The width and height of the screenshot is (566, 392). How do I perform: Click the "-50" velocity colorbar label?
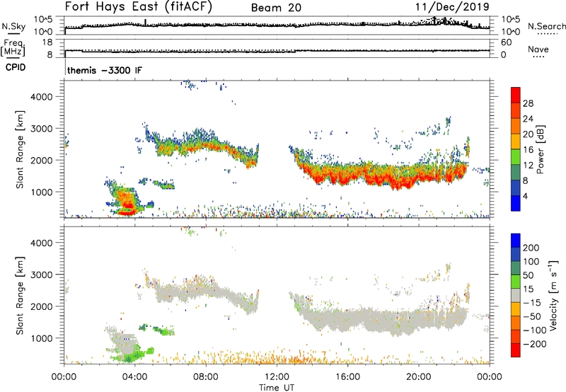point(532,317)
